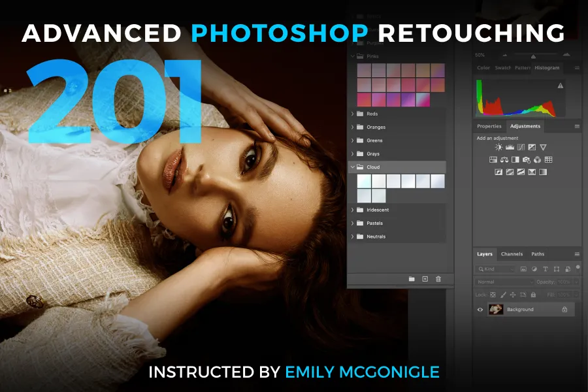Open the Histogram panel menu

click(577, 68)
